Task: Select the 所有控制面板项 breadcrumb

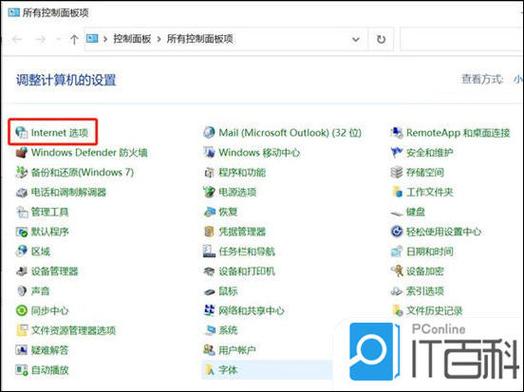Action: tap(200, 39)
